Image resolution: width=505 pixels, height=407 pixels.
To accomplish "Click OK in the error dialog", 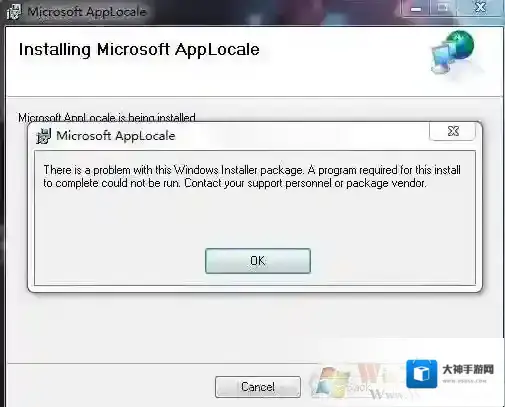I will click(x=258, y=261).
